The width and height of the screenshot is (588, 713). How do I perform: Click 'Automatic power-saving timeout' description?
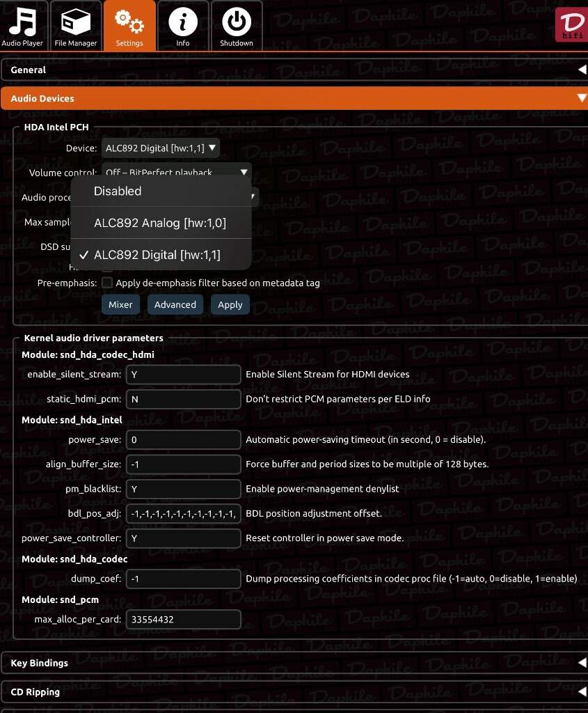pos(366,440)
